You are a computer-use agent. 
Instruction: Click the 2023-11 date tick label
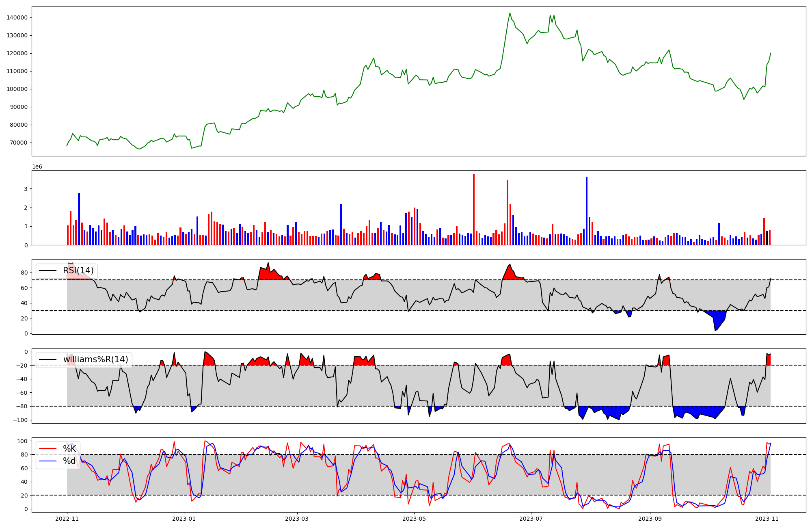(x=767, y=519)
